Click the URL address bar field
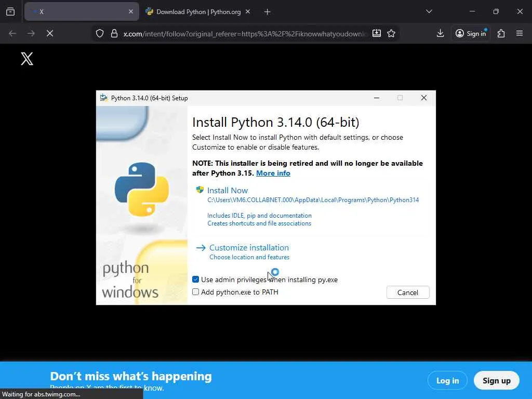Screen dimensions: 532x399 click(244, 33)
